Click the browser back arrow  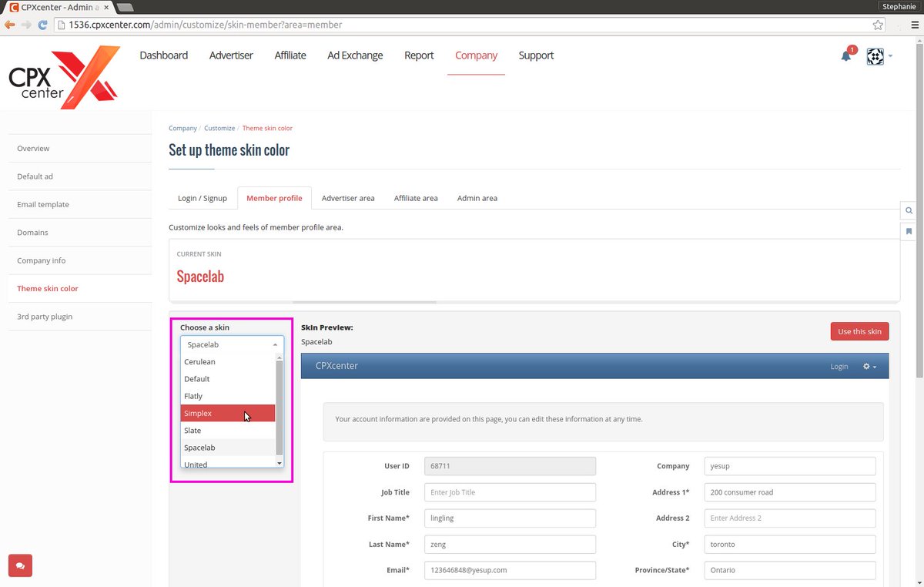coord(9,24)
